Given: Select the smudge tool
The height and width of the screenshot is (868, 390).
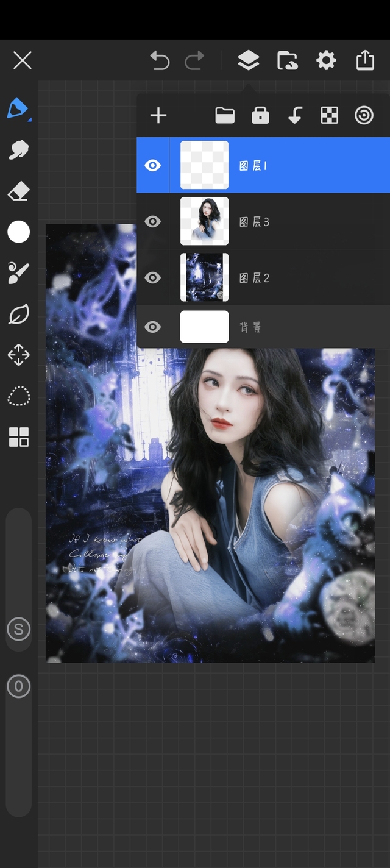Looking at the screenshot, I should click(x=18, y=150).
